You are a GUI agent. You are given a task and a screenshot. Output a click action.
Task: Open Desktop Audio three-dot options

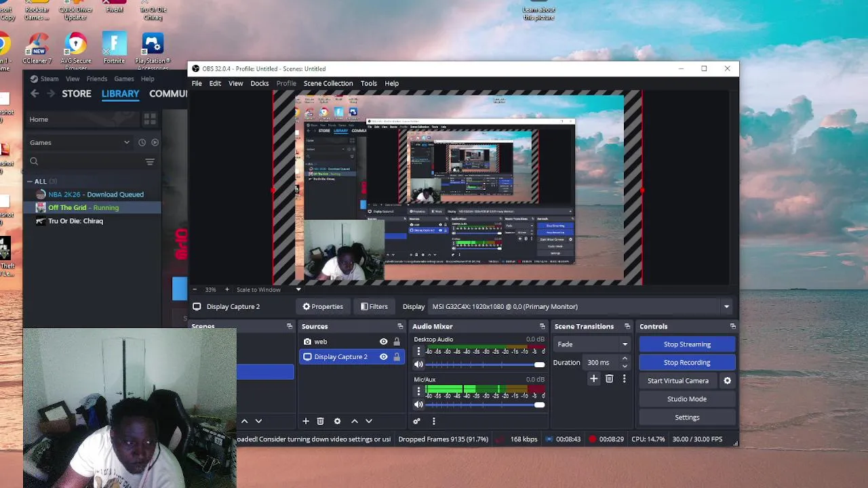coord(418,351)
